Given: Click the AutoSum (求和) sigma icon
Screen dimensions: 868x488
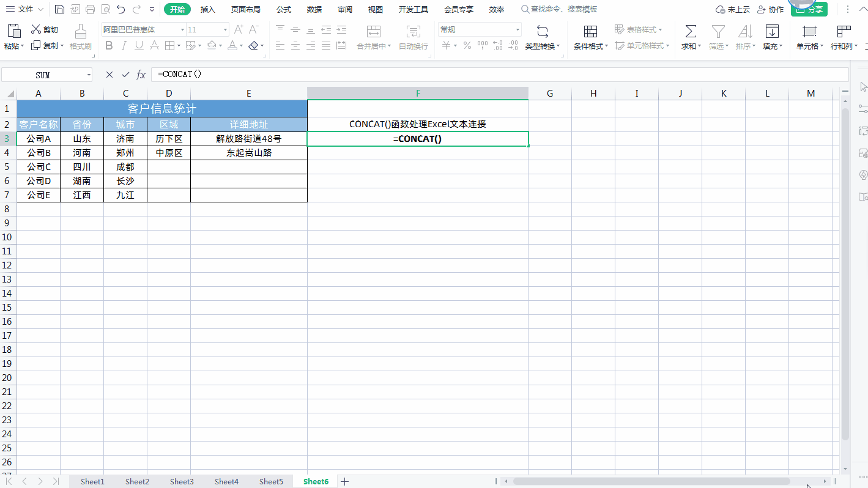Looking at the screenshot, I should (x=691, y=31).
